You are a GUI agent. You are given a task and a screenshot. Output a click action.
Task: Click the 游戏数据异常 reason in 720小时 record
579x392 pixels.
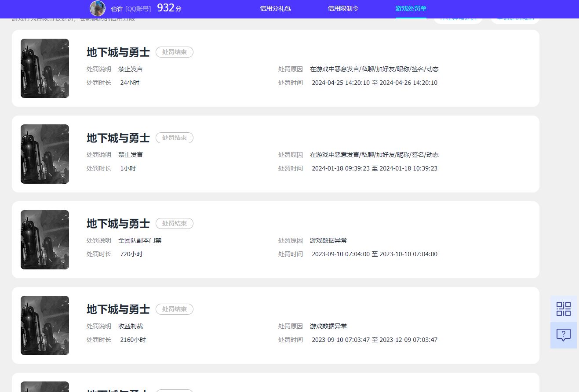click(x=328, y=240)
